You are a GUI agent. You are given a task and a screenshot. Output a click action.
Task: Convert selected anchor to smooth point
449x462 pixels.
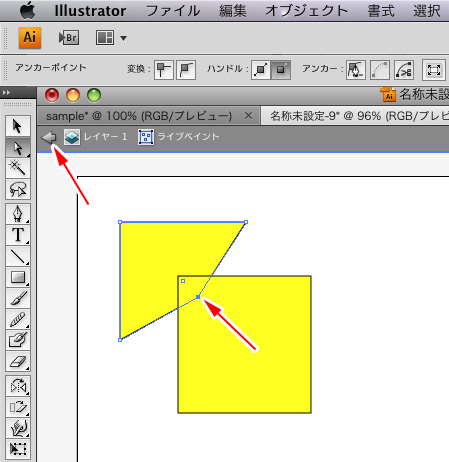coord(186,70)
